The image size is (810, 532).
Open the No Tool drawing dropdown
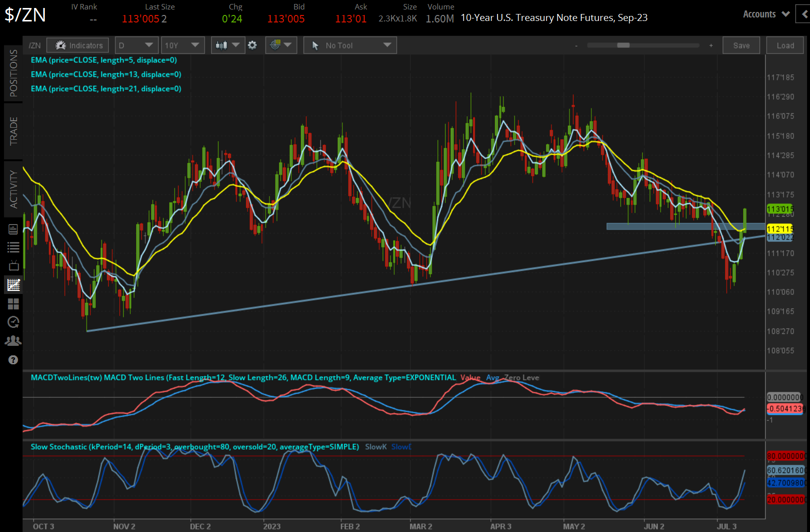[x=349, y=45]
